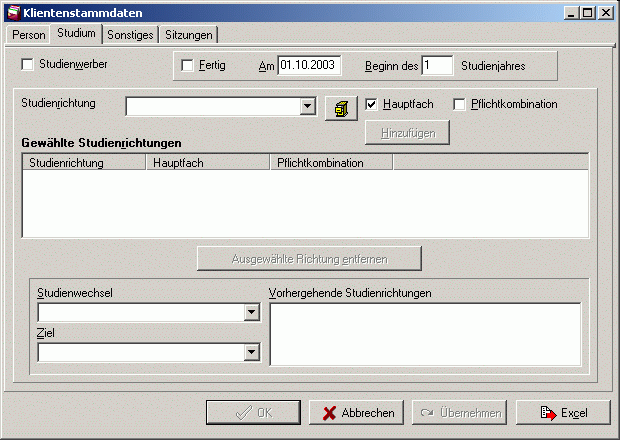Image resolution: width=620 pixels, height=440 pixels.
Task: Minimize the Klientenstammdaten window
Action: 571,13
